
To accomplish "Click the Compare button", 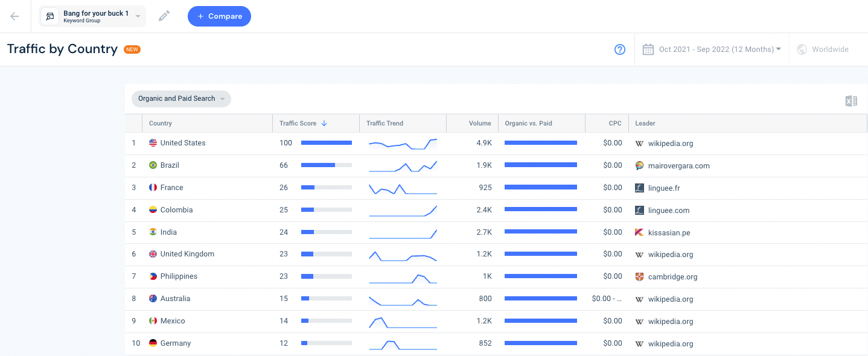I will pyautogui.click(x=219, y=16).
